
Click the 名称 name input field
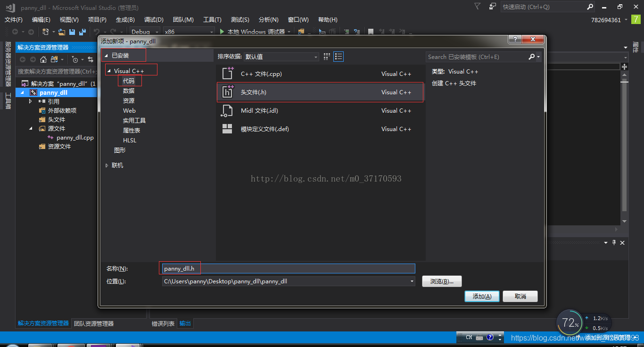pyautogui.click(x=289, y=268)
